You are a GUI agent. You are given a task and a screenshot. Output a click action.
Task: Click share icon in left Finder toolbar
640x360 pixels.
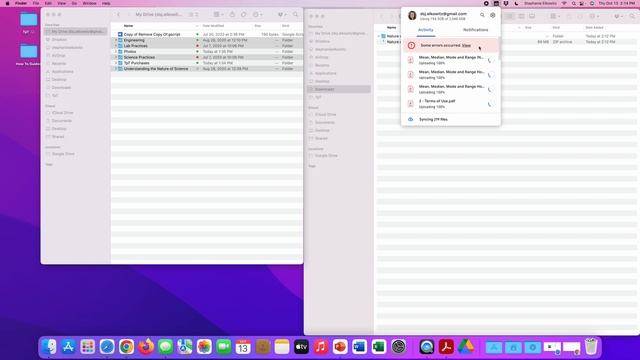(x=232, y=14)
